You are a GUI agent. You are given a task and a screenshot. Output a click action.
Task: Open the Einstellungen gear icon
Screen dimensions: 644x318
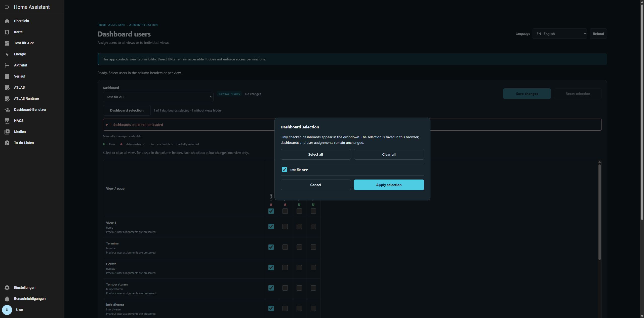click(x=7, y=288)
